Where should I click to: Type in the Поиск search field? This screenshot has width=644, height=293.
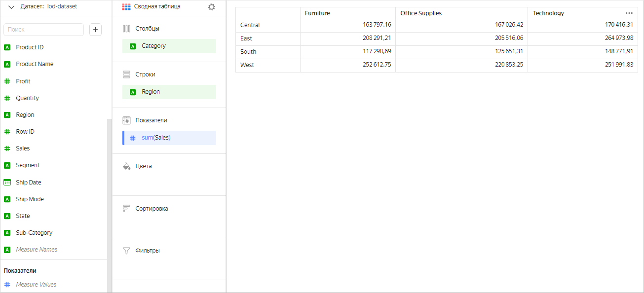click(43, 30)
